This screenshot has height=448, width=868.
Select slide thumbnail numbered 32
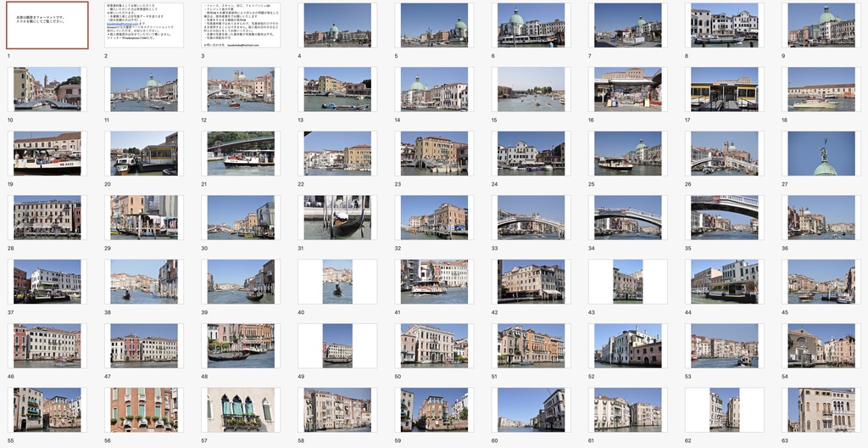point(435,217)
